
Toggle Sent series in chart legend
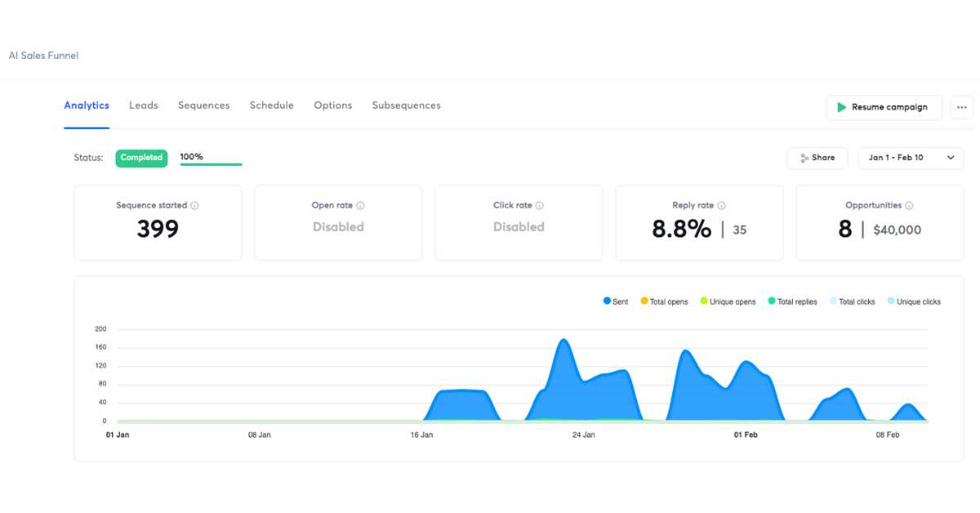coord(616,301)
